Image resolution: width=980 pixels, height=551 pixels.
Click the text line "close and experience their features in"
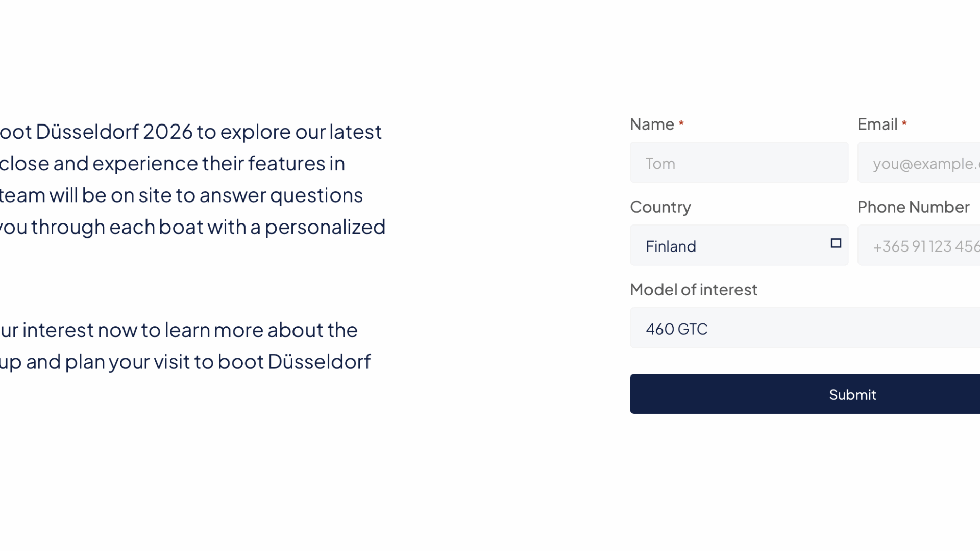tap(172, 163)
